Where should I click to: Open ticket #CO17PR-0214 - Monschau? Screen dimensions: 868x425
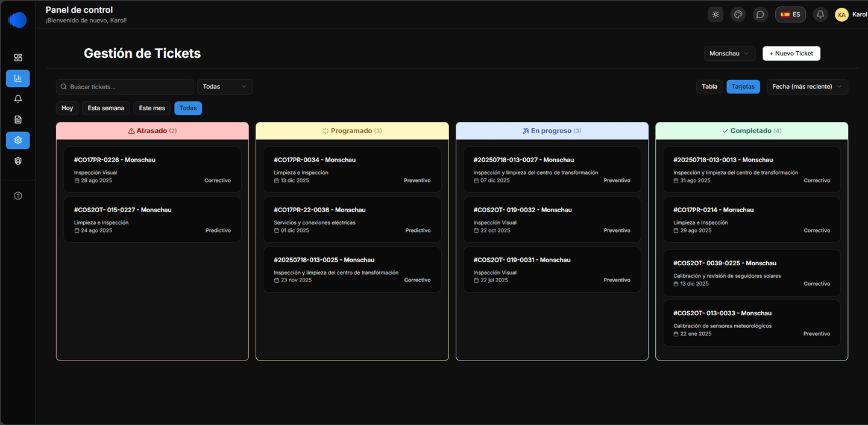click(x=752, y=220)
